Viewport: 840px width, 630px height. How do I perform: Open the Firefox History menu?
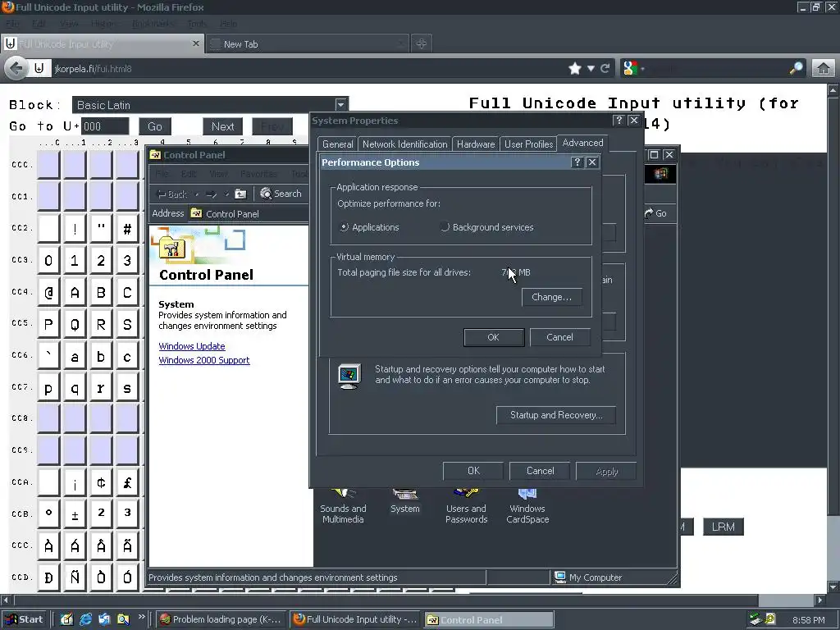click(103, 24)
